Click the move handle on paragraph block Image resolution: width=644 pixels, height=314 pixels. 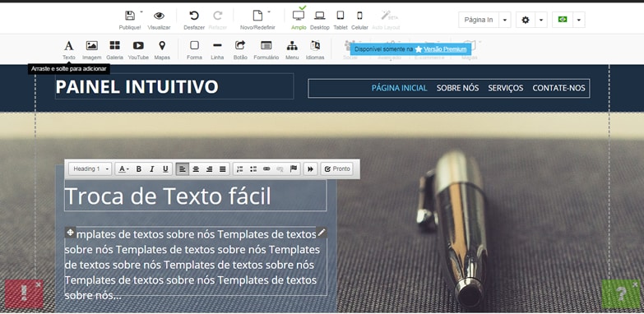70,233
